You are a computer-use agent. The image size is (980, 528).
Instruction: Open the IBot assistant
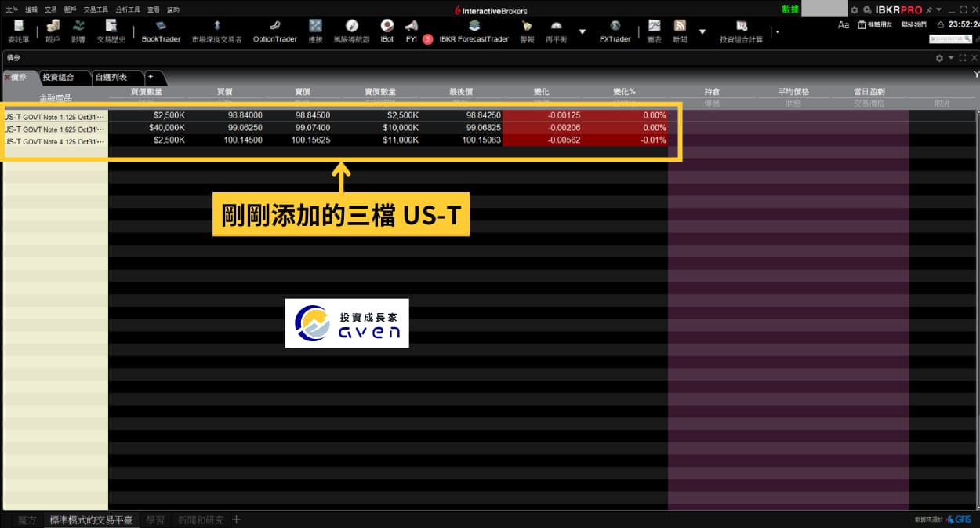pos(387,31)
